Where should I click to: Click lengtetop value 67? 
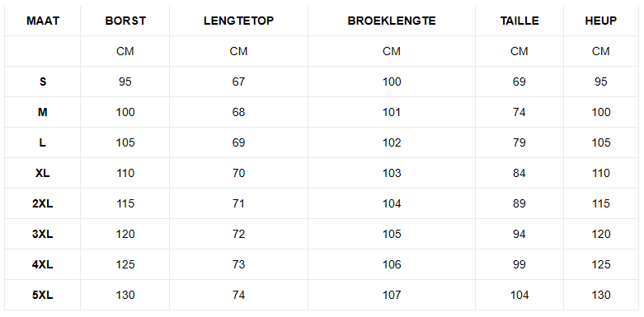[x=238, y=82]
